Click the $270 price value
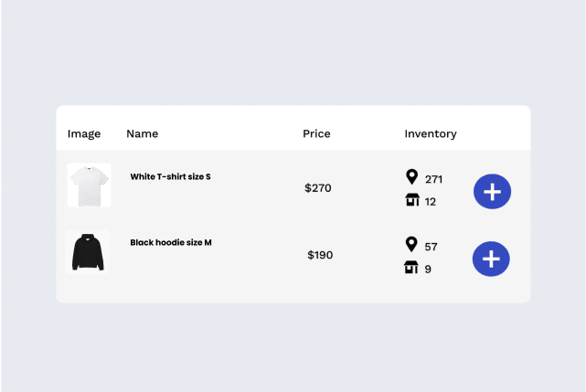This screenshot has width=586, height=392. tap(318, 187)
